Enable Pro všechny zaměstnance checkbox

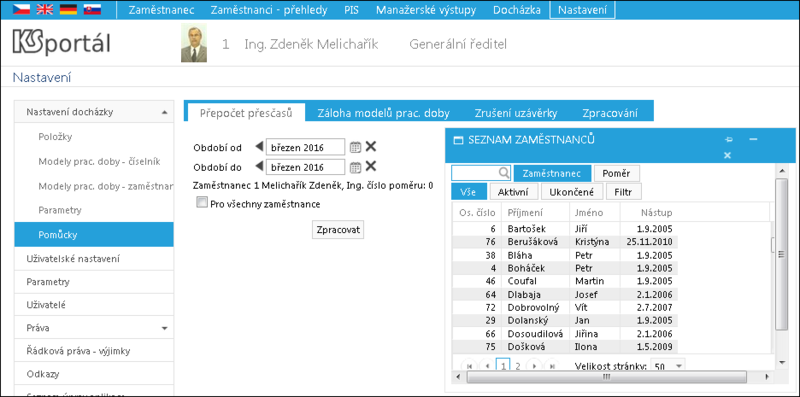click(x=201, y=203)
